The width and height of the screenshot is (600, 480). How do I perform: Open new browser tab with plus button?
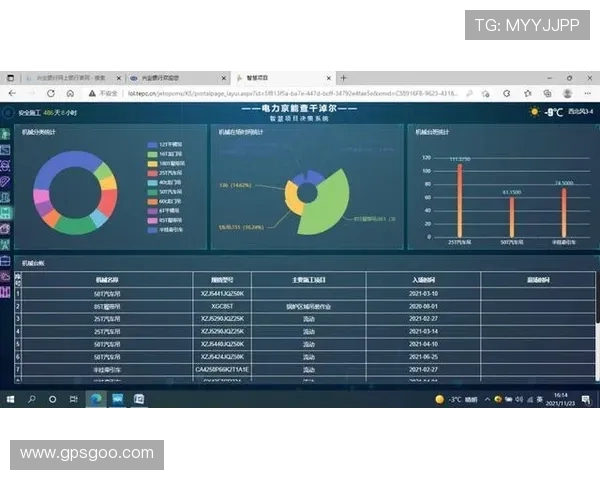[x=344, y=77]
